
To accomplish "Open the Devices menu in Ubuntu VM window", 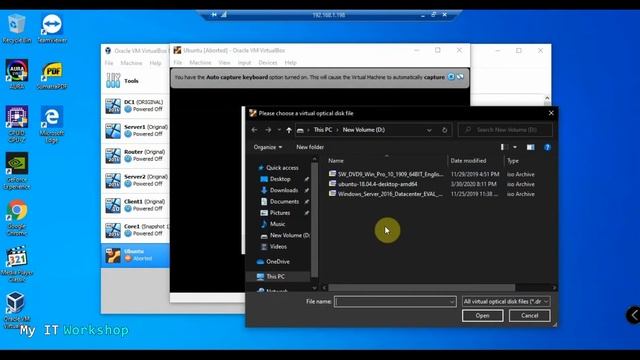I will [x=268, y=62].
